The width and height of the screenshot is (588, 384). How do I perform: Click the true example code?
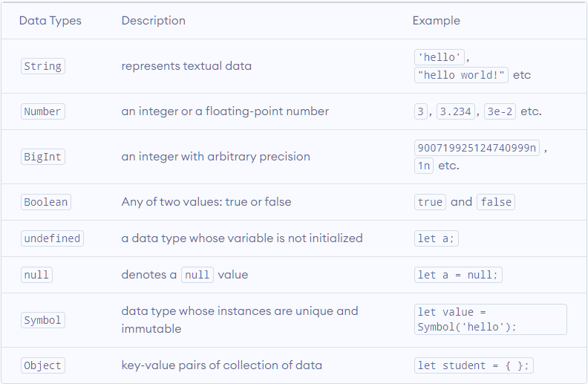click(x=430, y=202)
